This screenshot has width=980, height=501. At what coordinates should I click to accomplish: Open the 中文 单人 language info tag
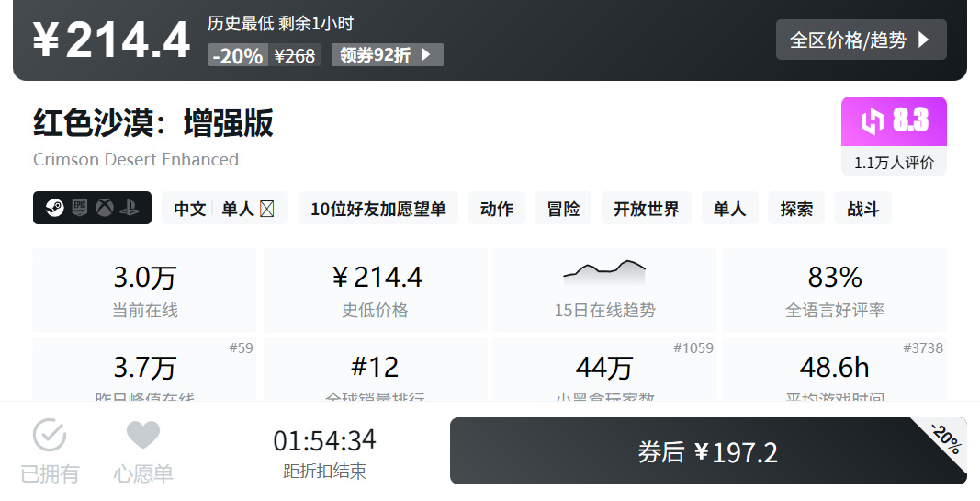pyautogui.click(x=224, y=209)
